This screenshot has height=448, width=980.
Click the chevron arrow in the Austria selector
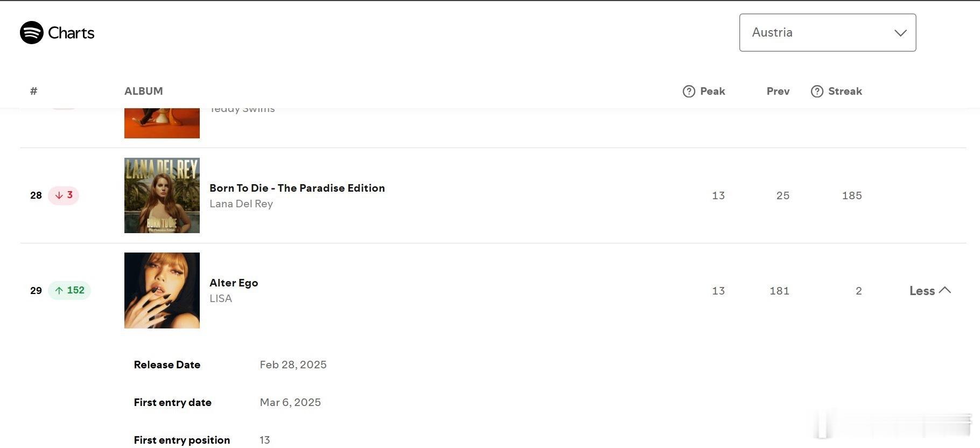coord(900,33)
